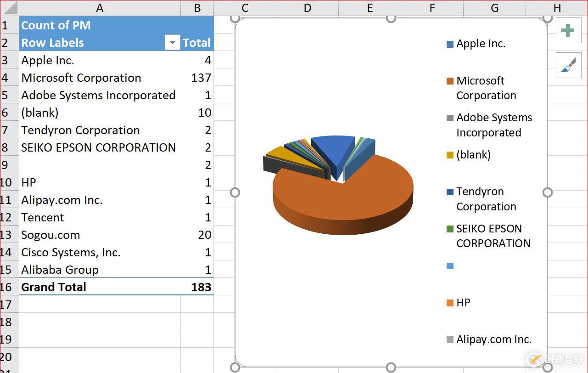
Task: Select row 16 header
Action: [x=9, y=287]
